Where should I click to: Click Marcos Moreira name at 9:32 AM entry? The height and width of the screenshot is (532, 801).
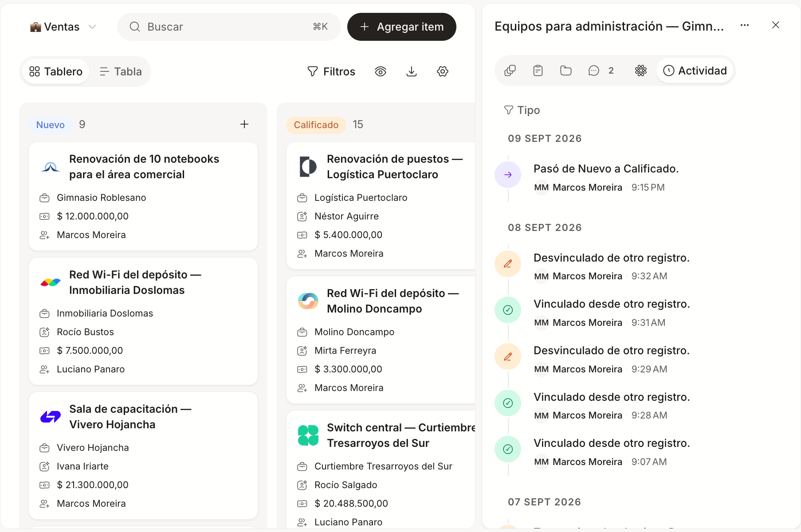(587, 276)
